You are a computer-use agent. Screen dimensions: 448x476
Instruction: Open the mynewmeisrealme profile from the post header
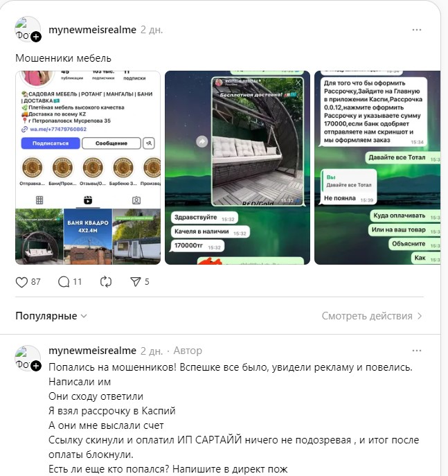(92, 30)
